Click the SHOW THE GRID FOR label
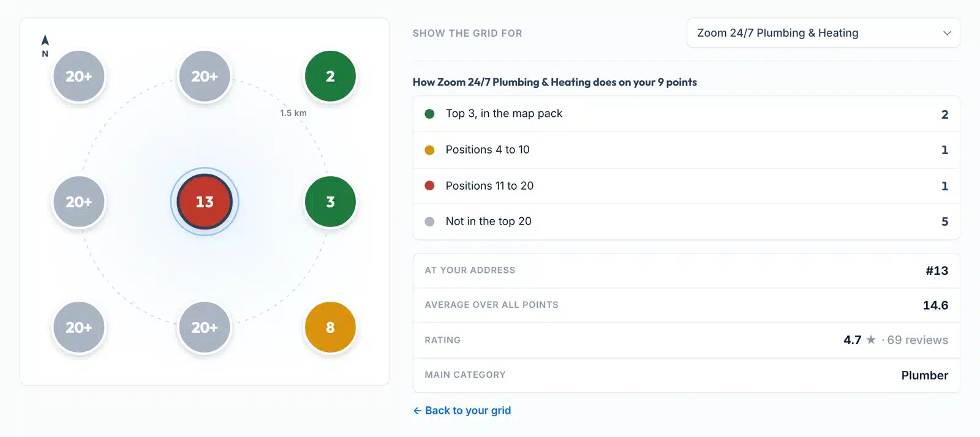The width and height of the screenshot is (980, 437). (x=467, y=33)
